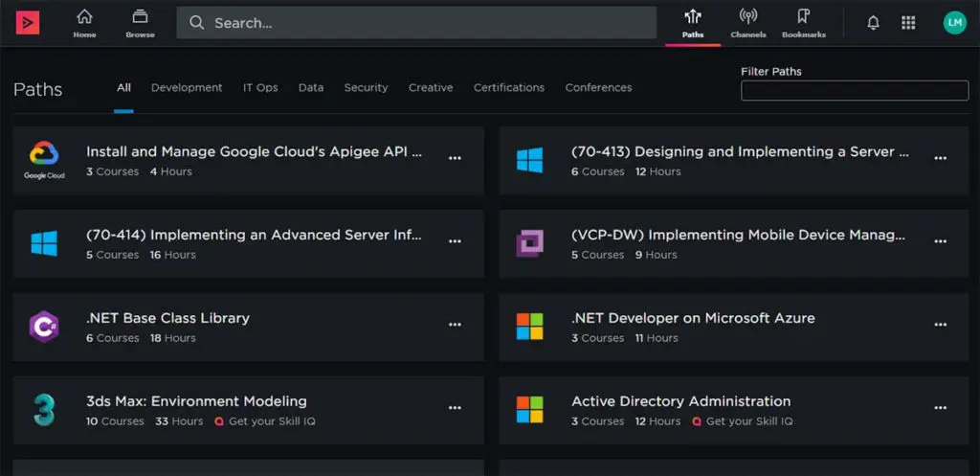Click '11 Hours' under .NET Developer on Azure
This screenshot has width=980, height=476.
click(x=657, y=338)
